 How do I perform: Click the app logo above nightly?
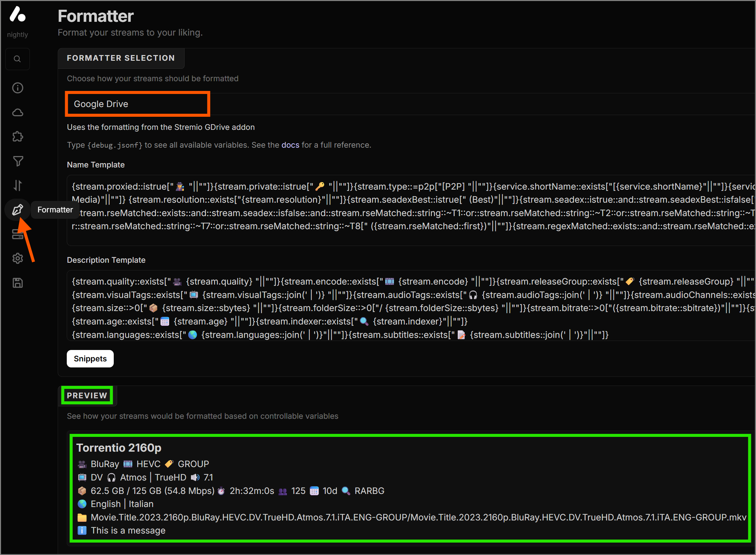(17, 14)
